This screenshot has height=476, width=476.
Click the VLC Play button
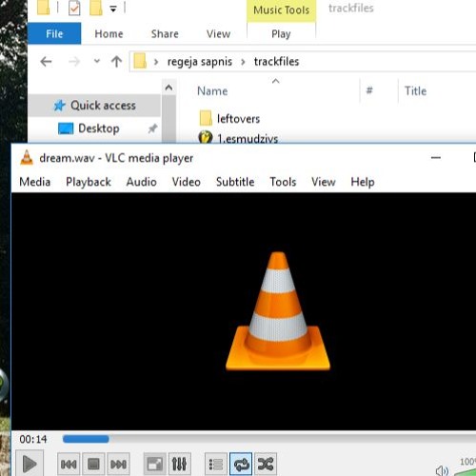[30, 465]
